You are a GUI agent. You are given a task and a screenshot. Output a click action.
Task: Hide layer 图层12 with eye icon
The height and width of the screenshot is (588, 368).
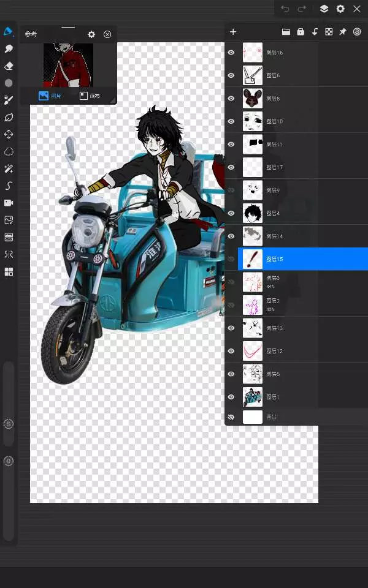click(x=231, y=351)
